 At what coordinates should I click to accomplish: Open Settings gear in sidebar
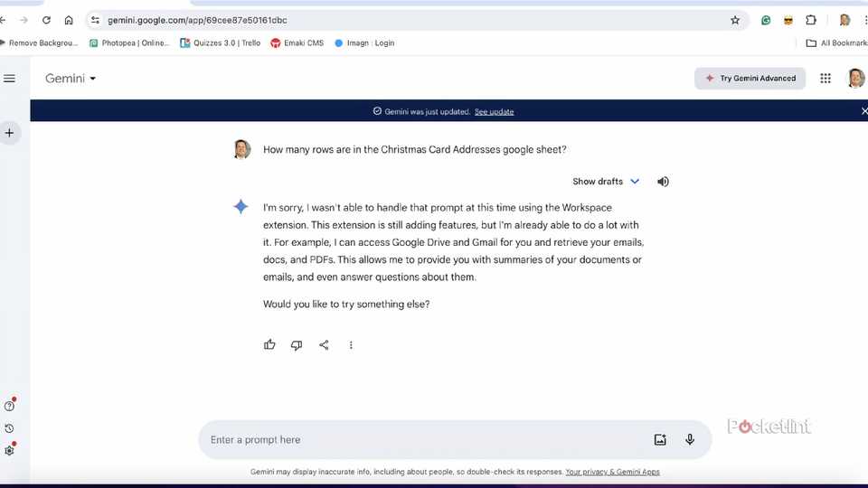(10, 450)
